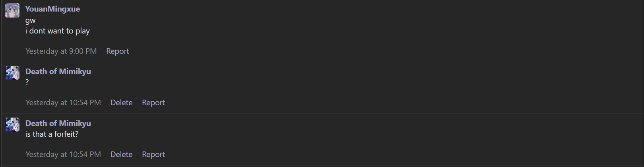Screen dimensions: 644x167
Task: Click YouanMingxue's profile avatar
Action: coord(12,10)
